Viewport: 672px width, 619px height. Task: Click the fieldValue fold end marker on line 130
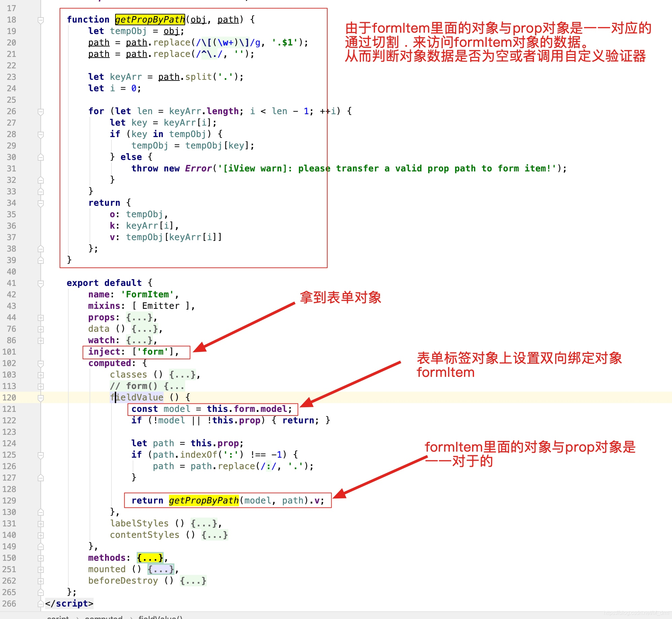pyautogui.click(x=41, y=512)
